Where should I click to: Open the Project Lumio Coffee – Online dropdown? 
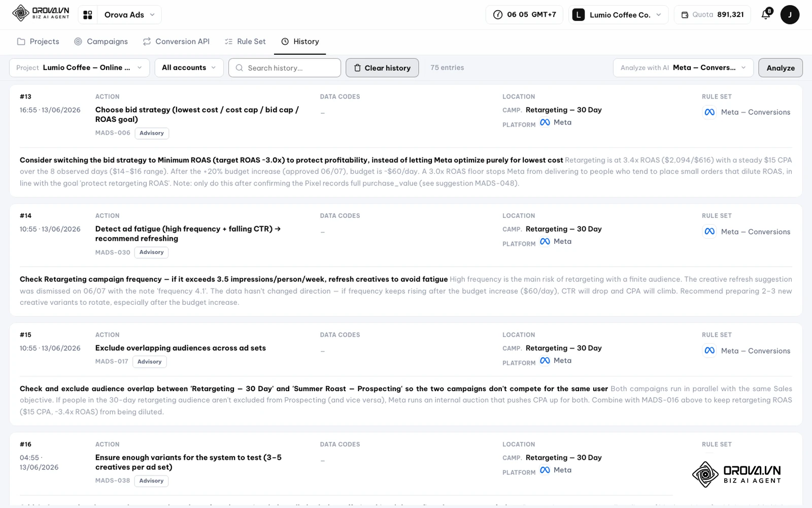coord(79,68)
